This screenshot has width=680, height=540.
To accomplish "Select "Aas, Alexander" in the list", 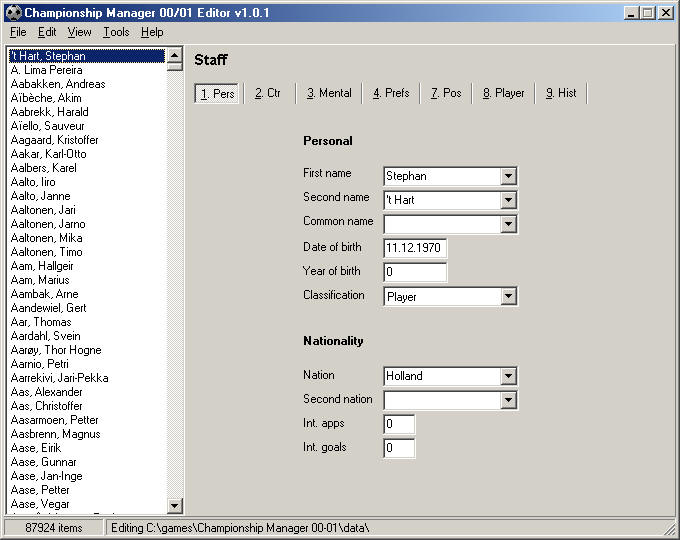I will [x=87, y=392].
